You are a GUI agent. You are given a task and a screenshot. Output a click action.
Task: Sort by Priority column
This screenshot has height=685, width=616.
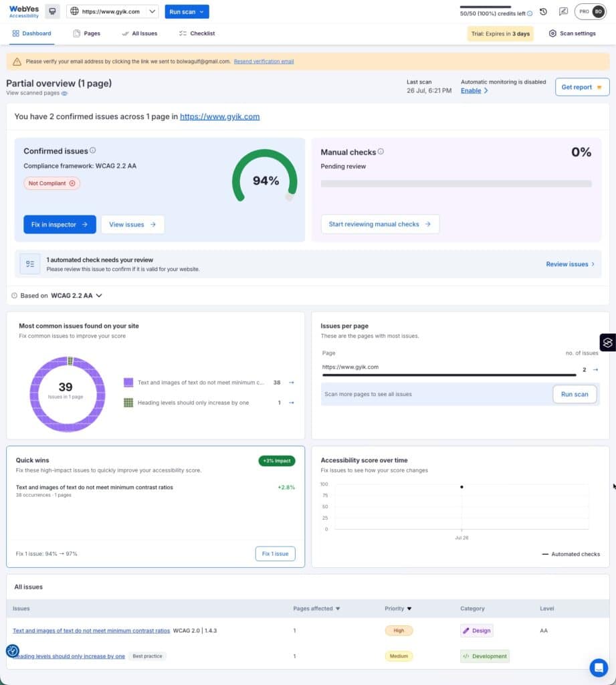click(x=398, y=609)
